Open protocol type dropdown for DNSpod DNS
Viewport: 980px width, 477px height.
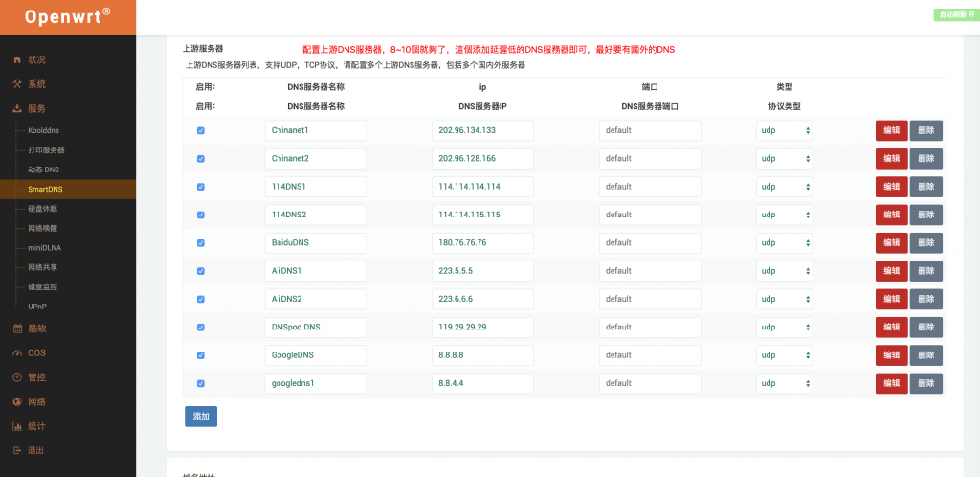pos(785,327)
